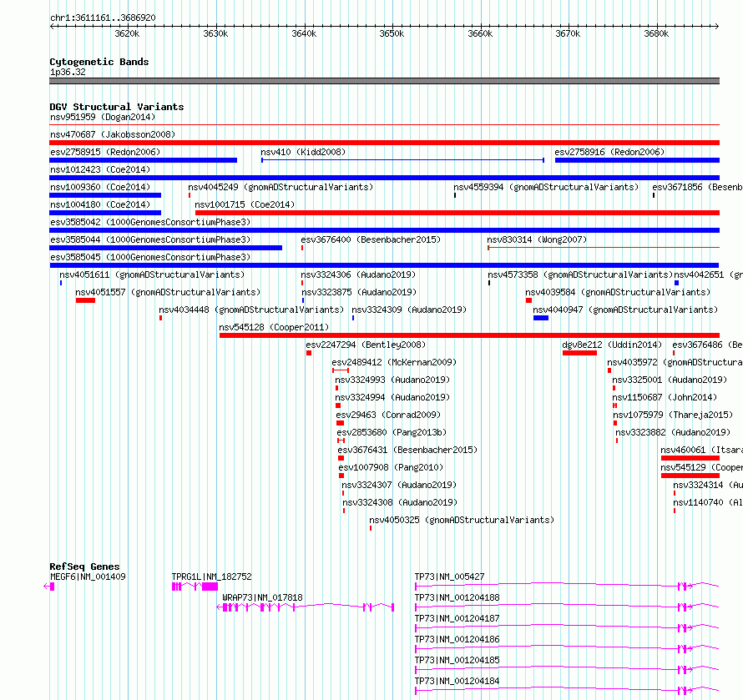
Task: Click esv3585044 1000Genomes variant label
Action: pyautogui.click(x=150, y=239)
